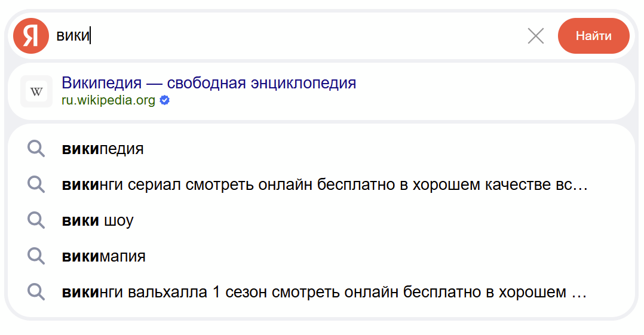Click magnifier icon beside википедия suggestion
Screen dimensions: 644x335
pos(36,149)
